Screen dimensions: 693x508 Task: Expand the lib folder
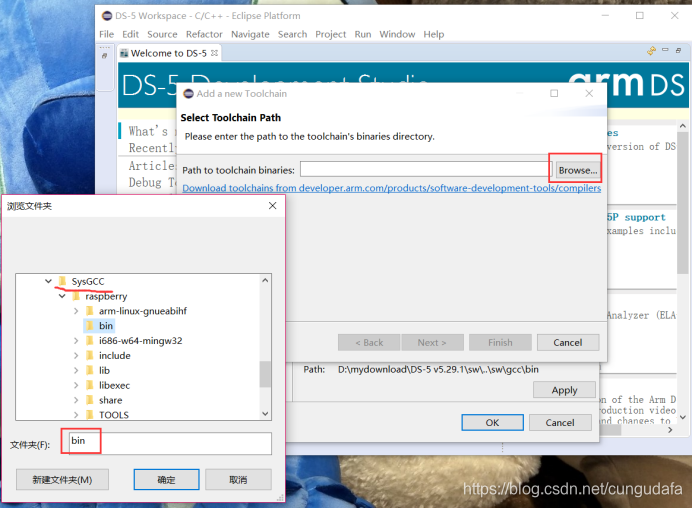[x=76, y=370]
